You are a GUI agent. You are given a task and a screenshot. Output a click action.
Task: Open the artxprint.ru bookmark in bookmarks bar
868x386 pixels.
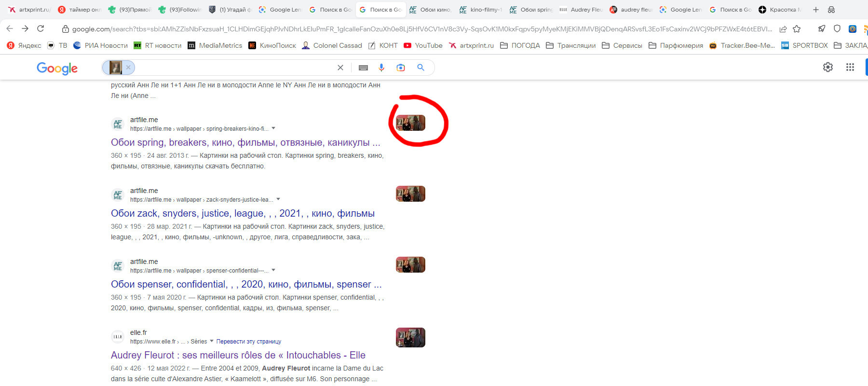(x=471, y=45)
